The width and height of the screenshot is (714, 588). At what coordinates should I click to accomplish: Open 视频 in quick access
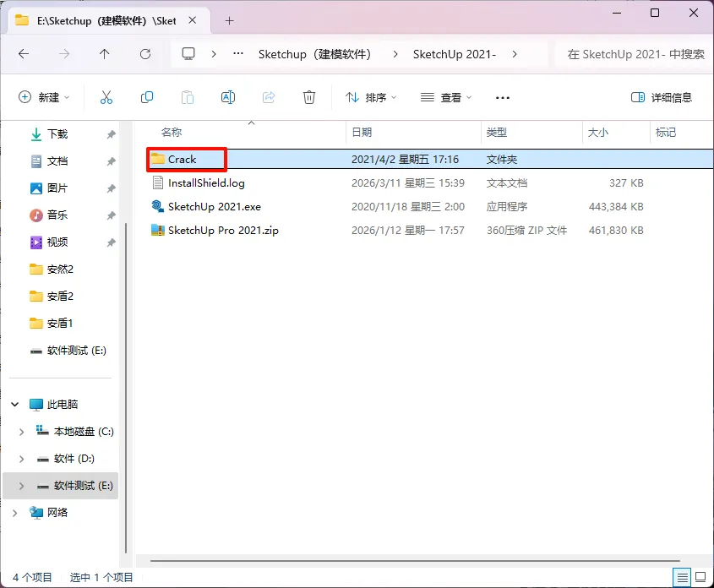[x=57, y=242]
